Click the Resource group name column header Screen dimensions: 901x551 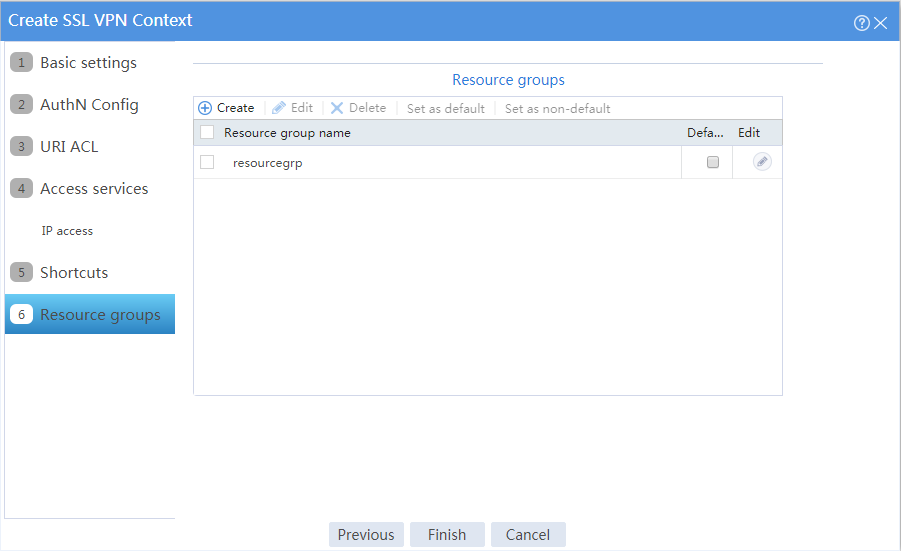coord(287,133)
